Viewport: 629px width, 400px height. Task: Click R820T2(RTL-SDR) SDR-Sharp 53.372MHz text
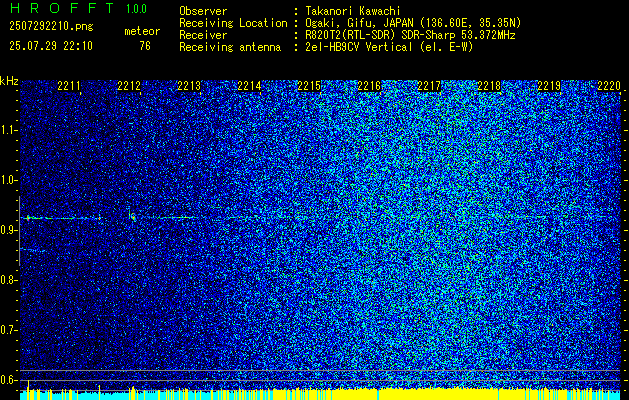point(410,35)
